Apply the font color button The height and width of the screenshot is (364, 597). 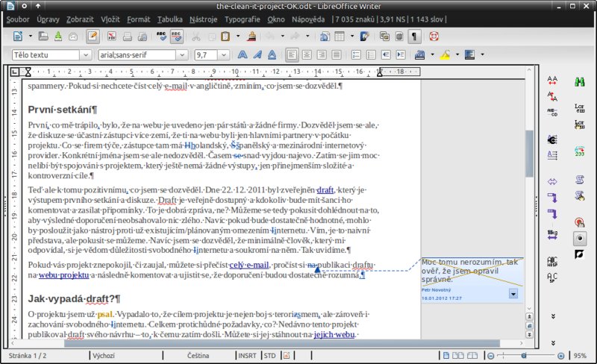pyautogui.click(x=419, y=55)
